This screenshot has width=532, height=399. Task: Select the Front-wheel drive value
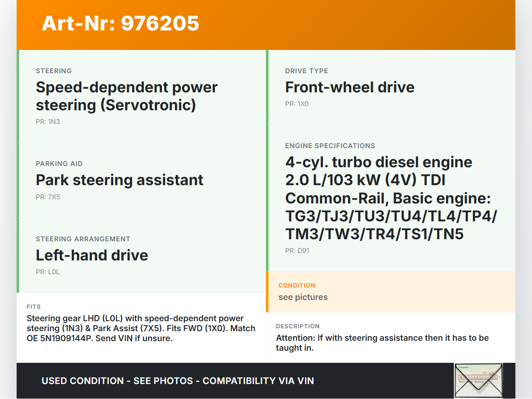coord(350,87)
